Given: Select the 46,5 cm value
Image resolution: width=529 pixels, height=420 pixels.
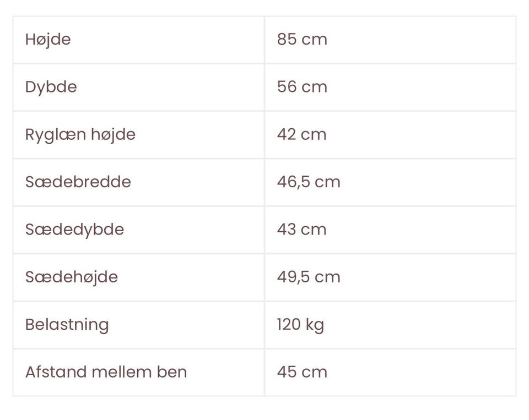Looking at the screenshot, I should [309, 182].
